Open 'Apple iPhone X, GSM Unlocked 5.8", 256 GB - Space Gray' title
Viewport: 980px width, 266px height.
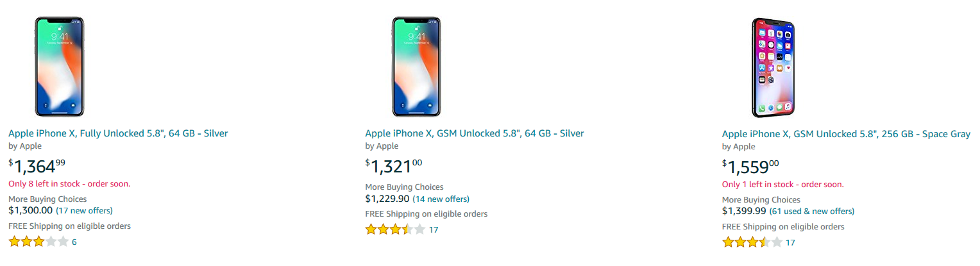pyautogui.click(x=846, y=134)
